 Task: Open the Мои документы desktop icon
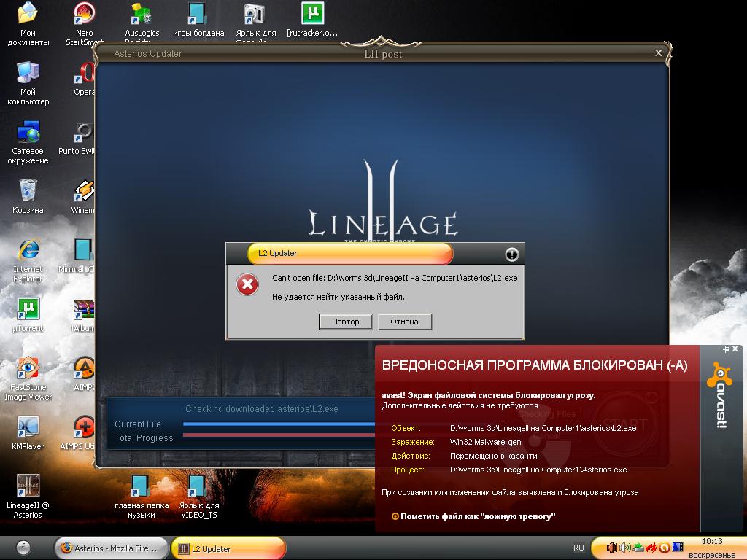click(x=28, y=24)
